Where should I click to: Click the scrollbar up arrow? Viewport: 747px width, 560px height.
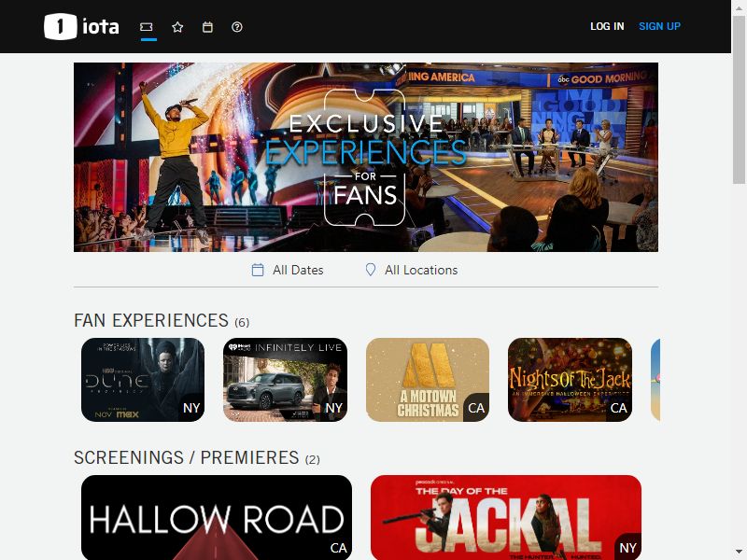point(739,7)
